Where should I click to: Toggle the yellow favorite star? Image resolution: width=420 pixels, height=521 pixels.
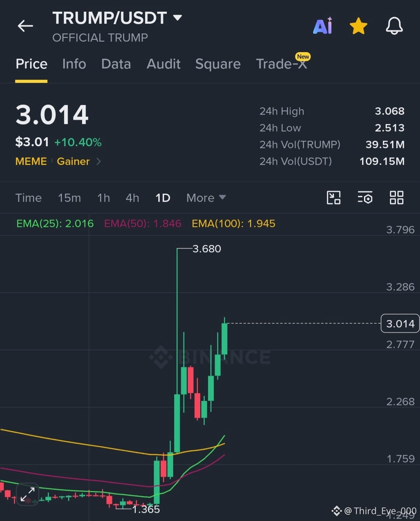[x=358, y=26]
